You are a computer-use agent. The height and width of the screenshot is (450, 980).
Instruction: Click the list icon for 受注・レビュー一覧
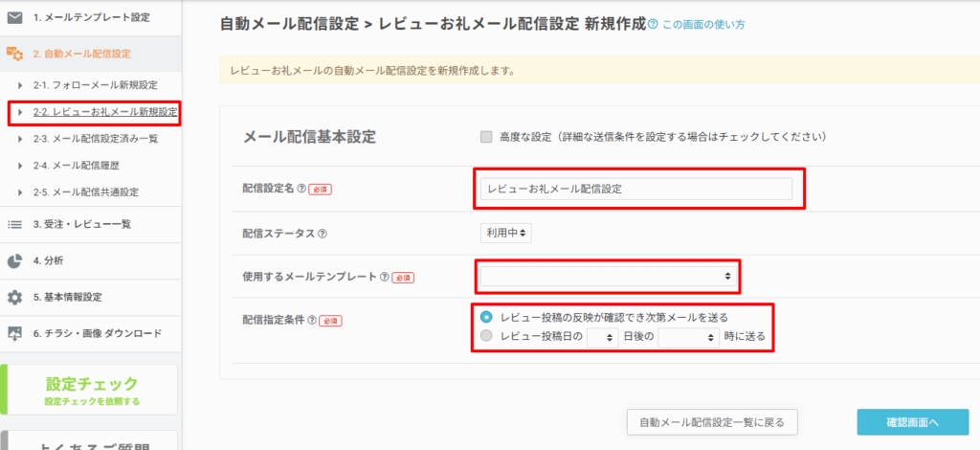14,224
